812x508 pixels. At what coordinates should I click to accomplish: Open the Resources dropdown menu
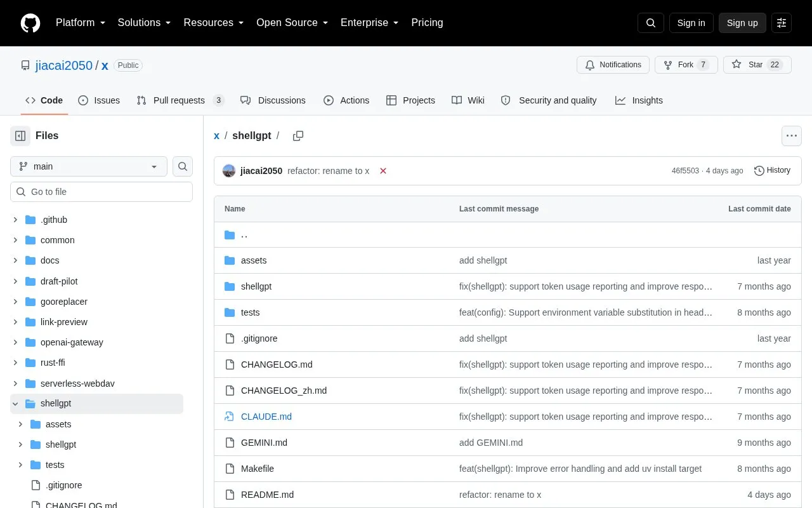click(x=214, y=23)
